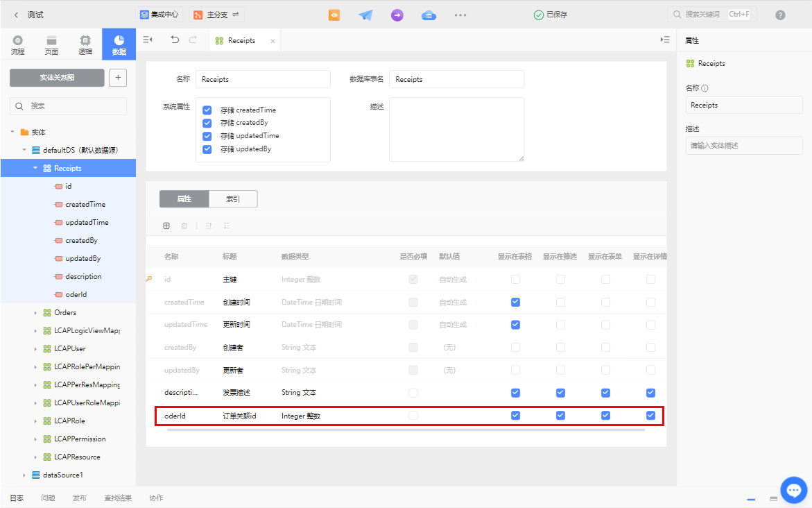Screen dimensions: 812x508
Task: Switch to the 逻辑 tab
Action: point(85,45)
